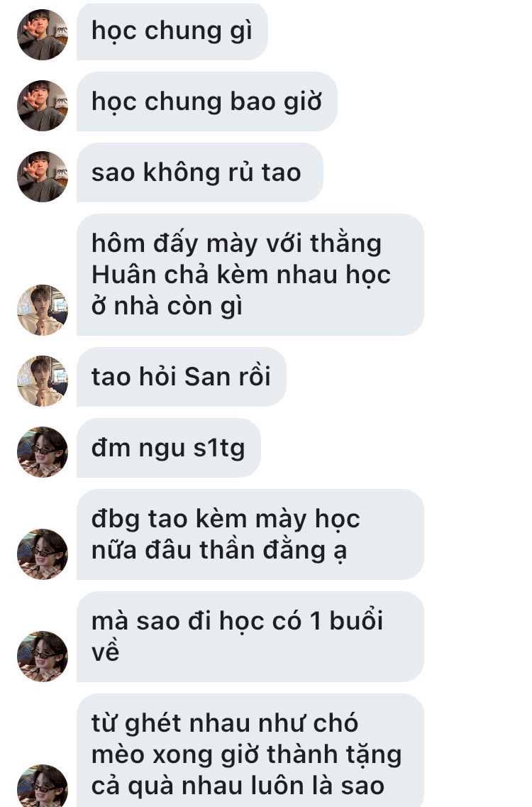Open profile picture next to 'học chung bao giờ'
Screen dimensions: 532x807
point(43,106)
